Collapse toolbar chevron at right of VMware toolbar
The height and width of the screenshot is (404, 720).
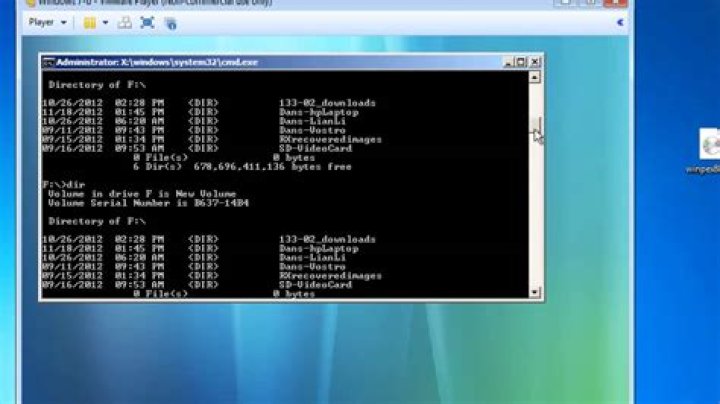pyautogui.click(x=620, y=22)
